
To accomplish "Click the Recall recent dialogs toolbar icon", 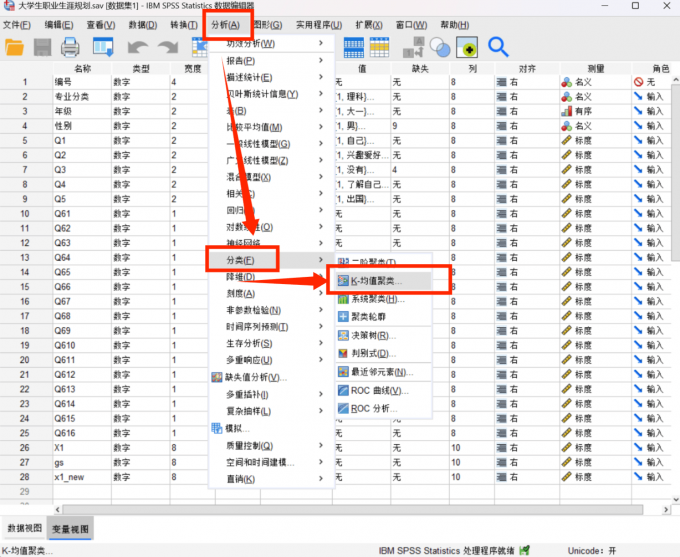I will (x=103, y=47).
